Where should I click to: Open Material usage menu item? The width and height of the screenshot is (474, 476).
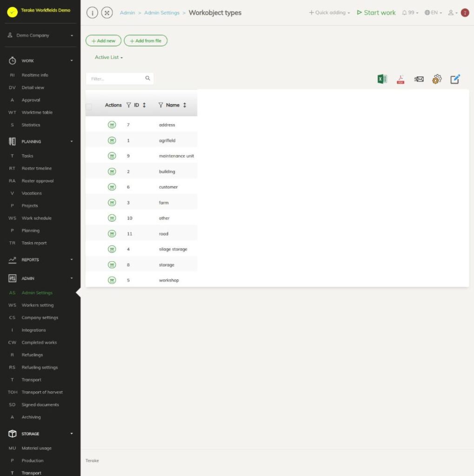click(x=36, y=448)
